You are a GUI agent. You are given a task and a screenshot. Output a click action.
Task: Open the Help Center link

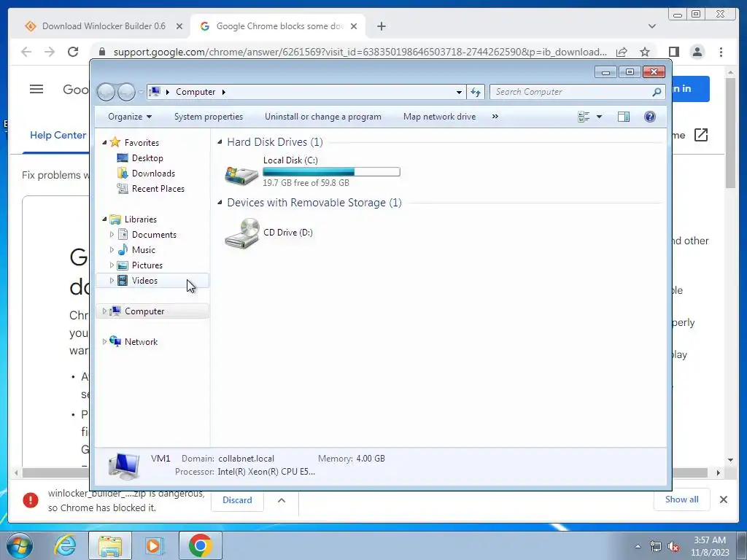click(58, 135)
